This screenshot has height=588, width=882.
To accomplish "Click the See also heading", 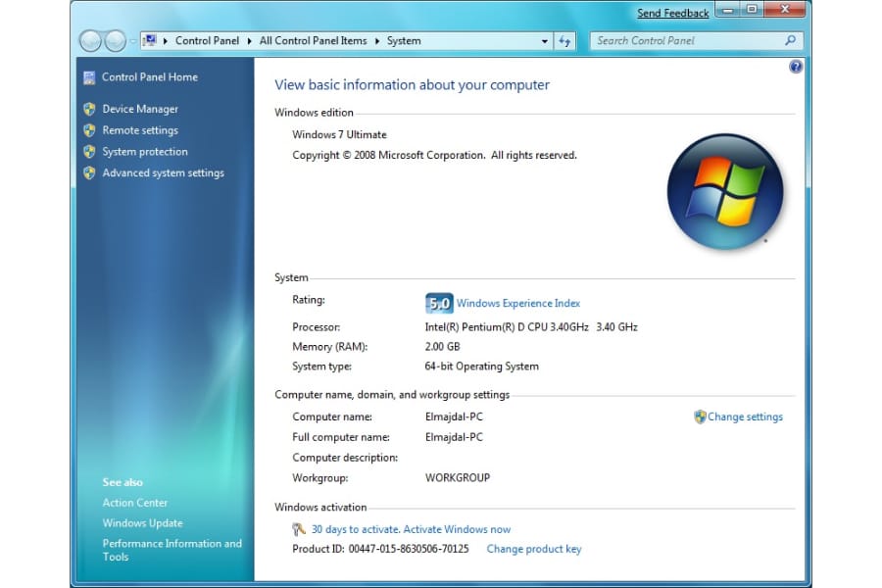I will (122, 483).
